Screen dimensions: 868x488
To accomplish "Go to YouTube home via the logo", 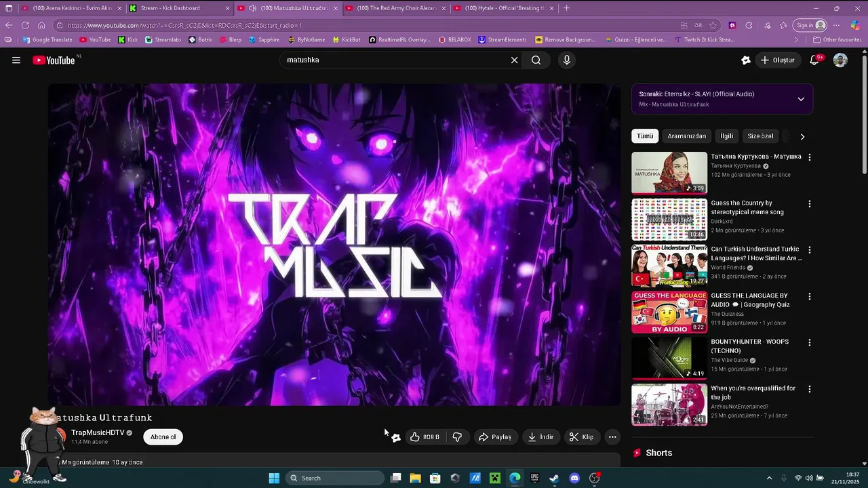I will [54, 60].
